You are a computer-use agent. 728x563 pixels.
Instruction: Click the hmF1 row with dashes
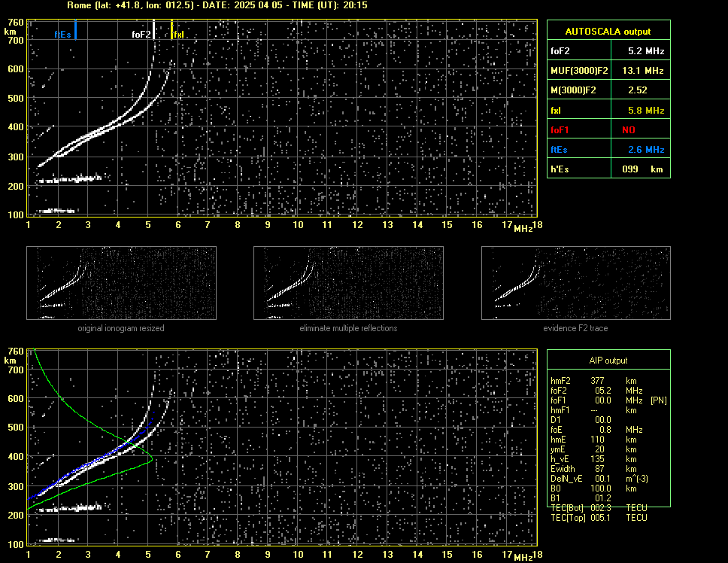[593, 410]
